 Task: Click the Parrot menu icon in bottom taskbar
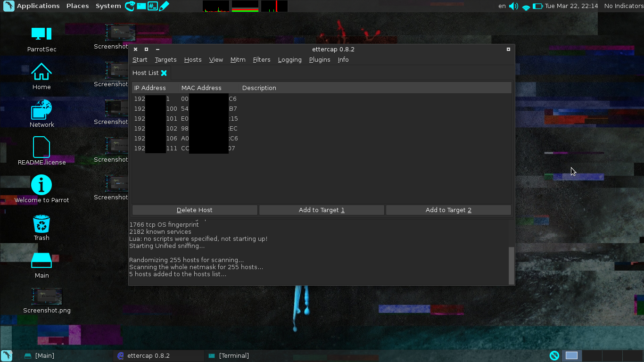coord(7,356)
